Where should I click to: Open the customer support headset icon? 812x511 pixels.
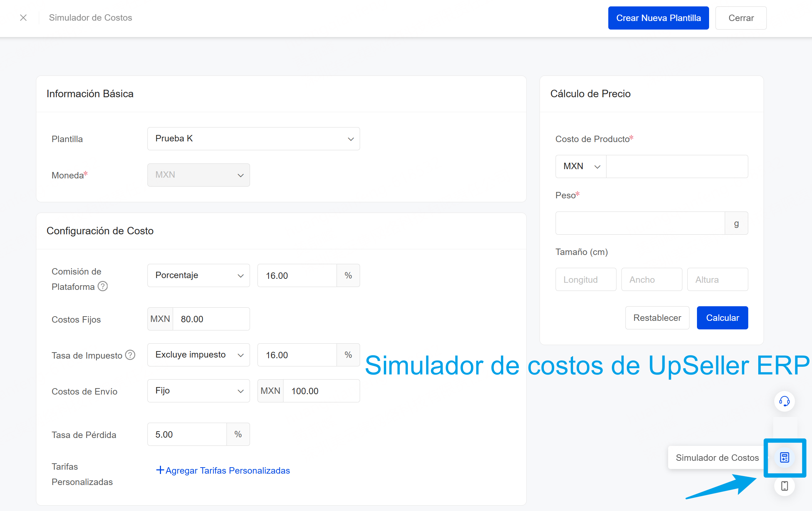pyautogui.click(x=784, y=401)
